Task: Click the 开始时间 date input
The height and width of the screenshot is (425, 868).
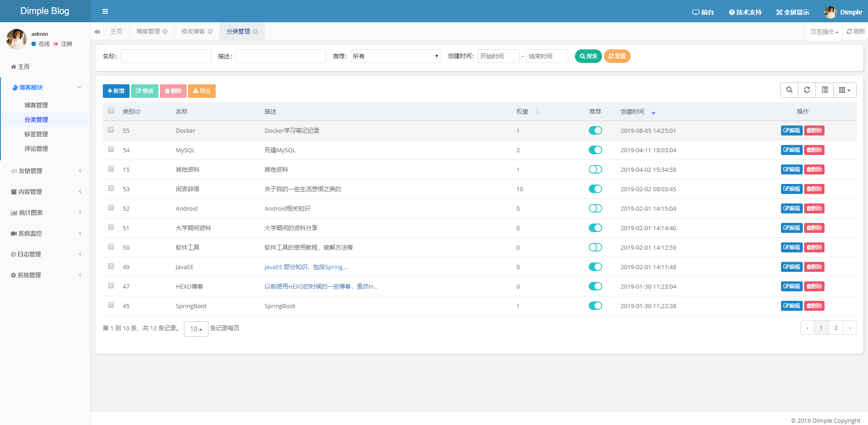Action: click(498, 56)
